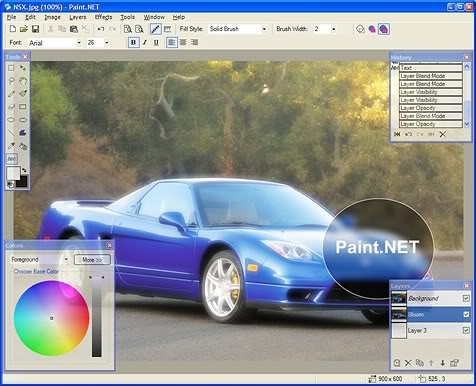Undo using the top toolbar arrow
476x386 pixels.
click(x=101, y=29)
